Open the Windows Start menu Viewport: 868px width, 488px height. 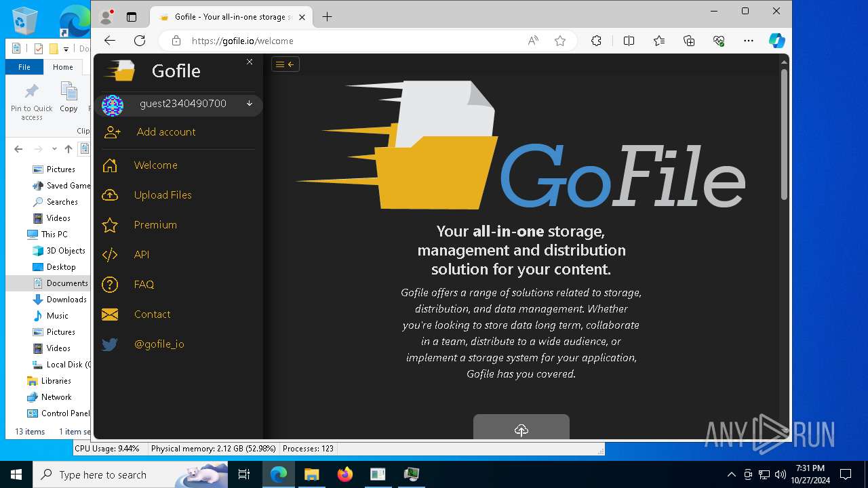pos(16,474)
